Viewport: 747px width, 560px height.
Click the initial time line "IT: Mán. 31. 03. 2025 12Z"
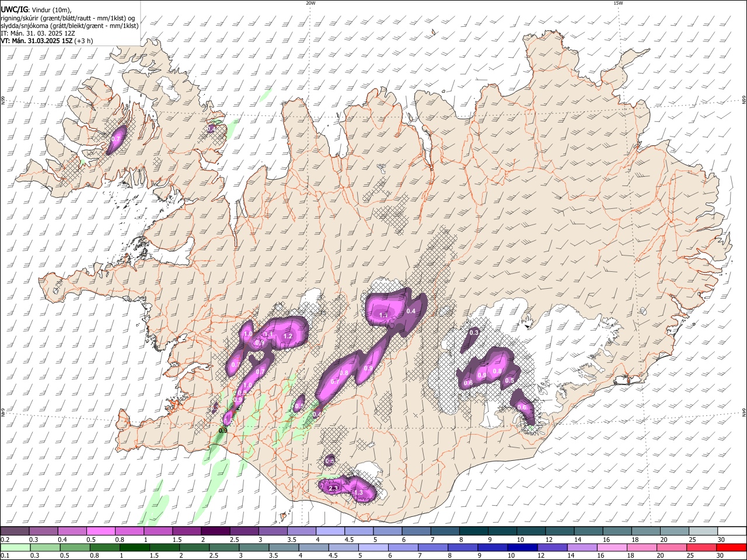[x=38, y=33]
